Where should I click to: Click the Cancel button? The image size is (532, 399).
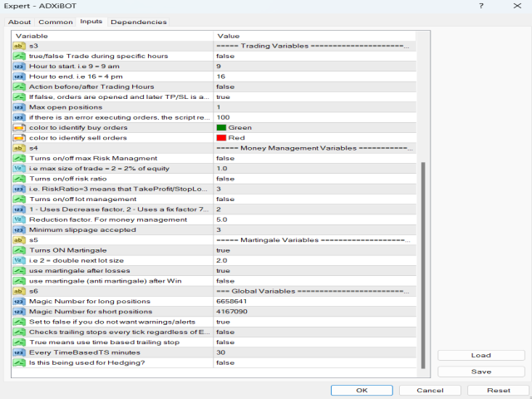(x=430, y=390)
